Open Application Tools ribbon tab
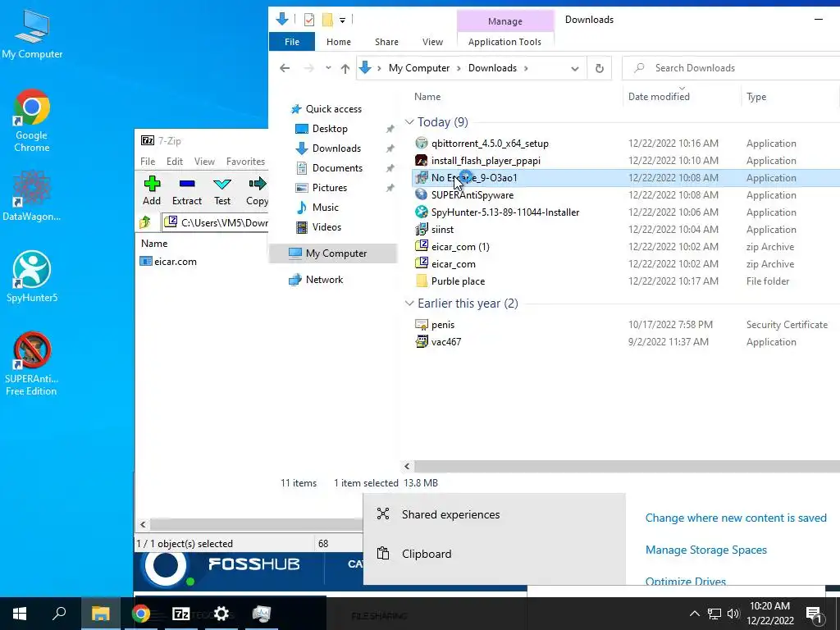Image resolution: width=840 pixels, height=630 pixels. (x=504, y=42)
